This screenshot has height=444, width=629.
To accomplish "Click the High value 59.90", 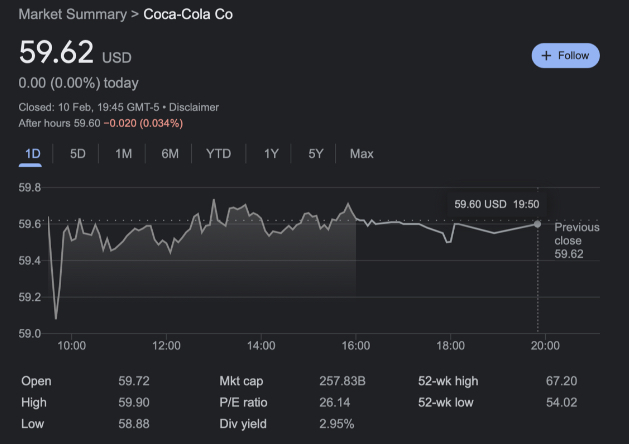I will tap(134, 402).
